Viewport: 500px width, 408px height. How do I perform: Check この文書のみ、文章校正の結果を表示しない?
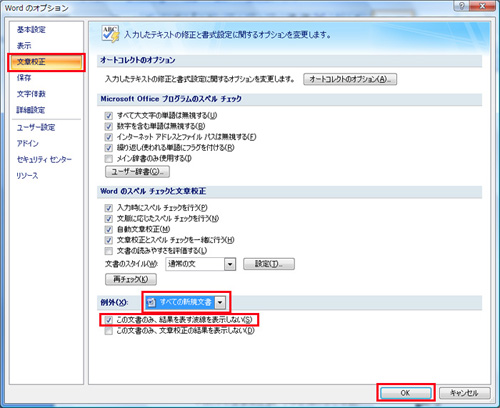point(109,331)
